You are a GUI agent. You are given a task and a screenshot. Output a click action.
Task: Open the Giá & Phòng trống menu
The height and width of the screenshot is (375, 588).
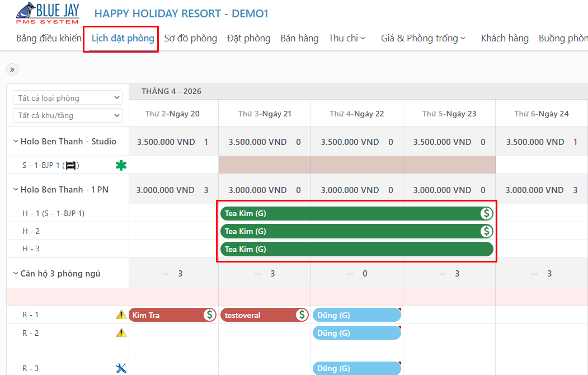(x=424, y=38)
